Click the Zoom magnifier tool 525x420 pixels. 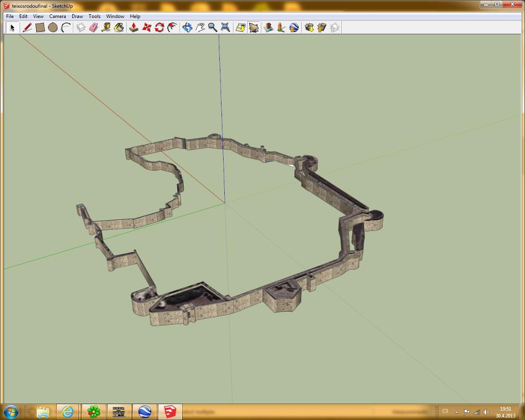[212, 27]
